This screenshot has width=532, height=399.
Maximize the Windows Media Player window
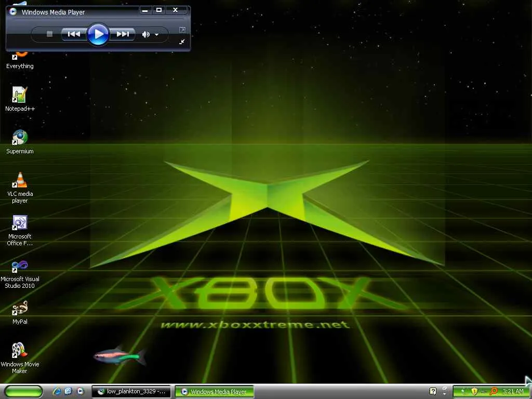click(159, 10)
